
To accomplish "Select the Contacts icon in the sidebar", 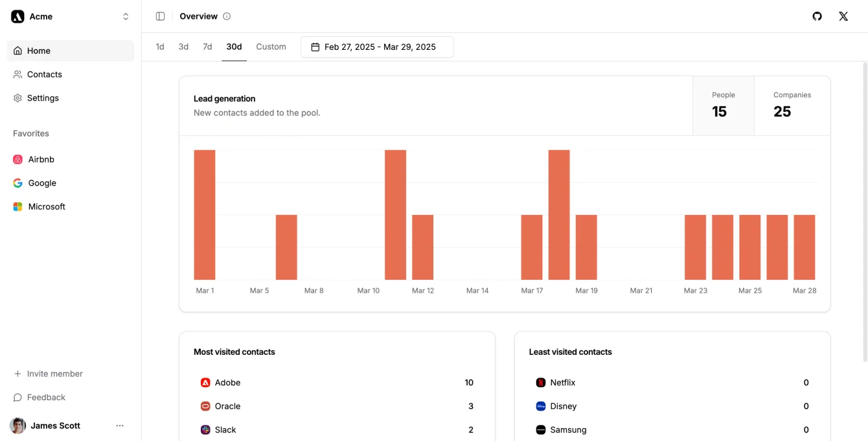I will (x=17, y=74).
